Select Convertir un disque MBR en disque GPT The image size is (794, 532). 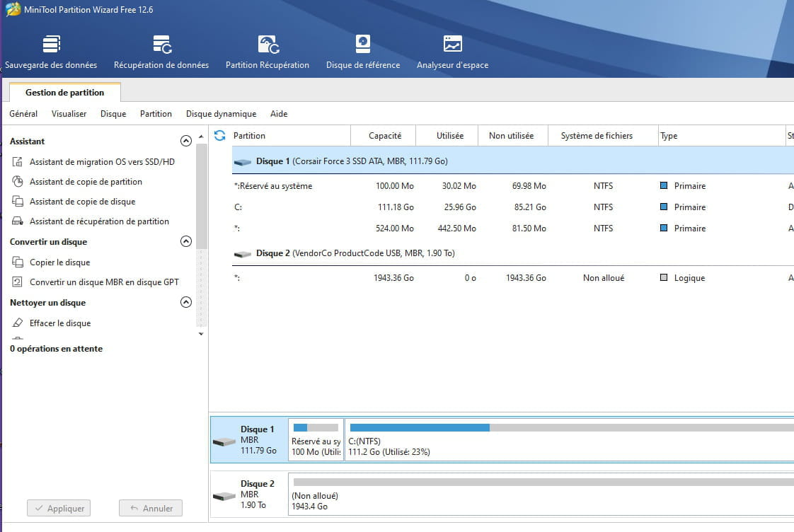[104, 282]
